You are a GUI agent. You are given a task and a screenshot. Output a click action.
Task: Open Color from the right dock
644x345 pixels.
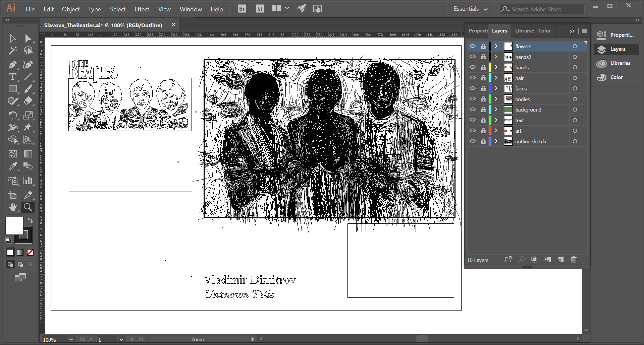click(616, 77)
